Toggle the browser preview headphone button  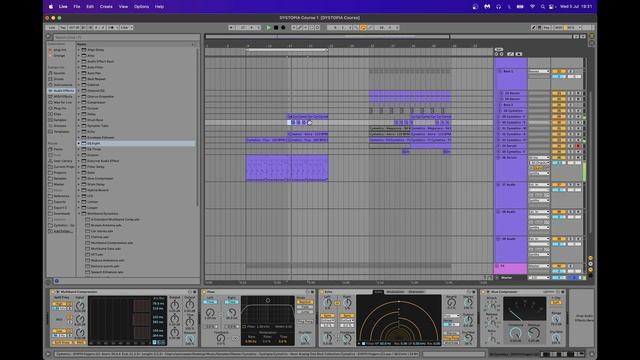56,281
